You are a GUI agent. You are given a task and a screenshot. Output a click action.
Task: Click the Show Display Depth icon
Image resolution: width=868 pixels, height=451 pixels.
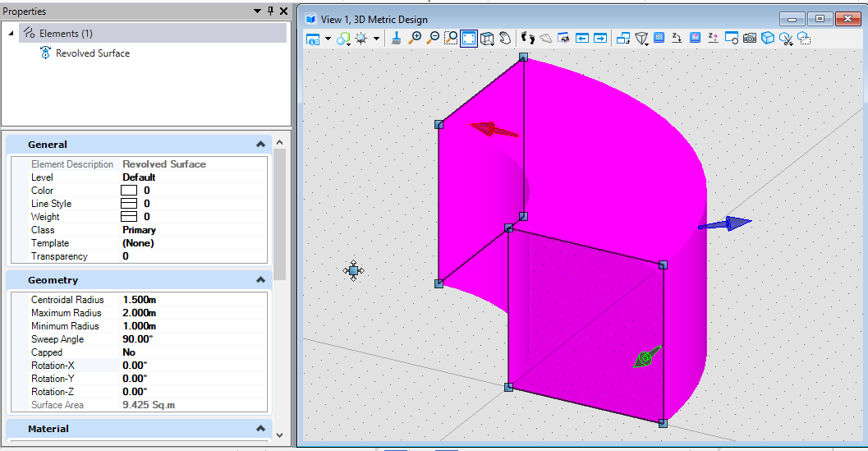pyautogui.click(x=696, y=39)
